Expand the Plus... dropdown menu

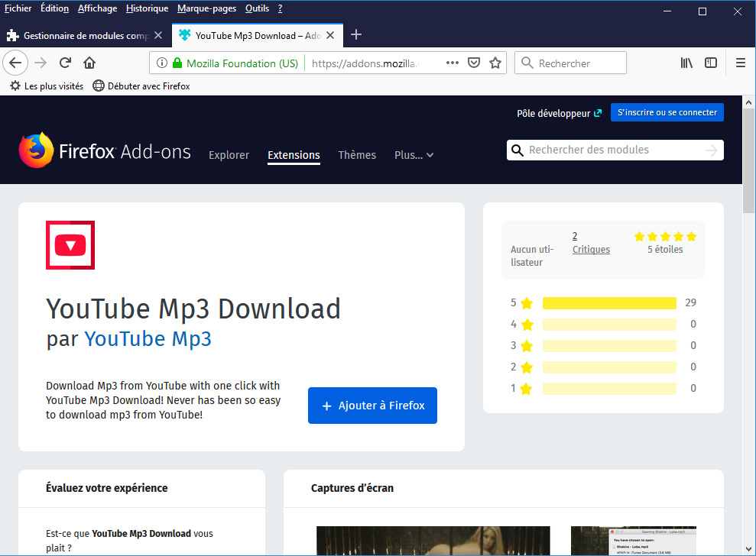(414, 155)
